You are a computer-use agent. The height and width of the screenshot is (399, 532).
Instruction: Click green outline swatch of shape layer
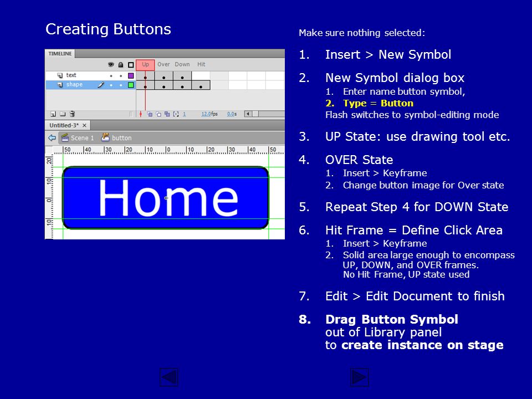131,85
